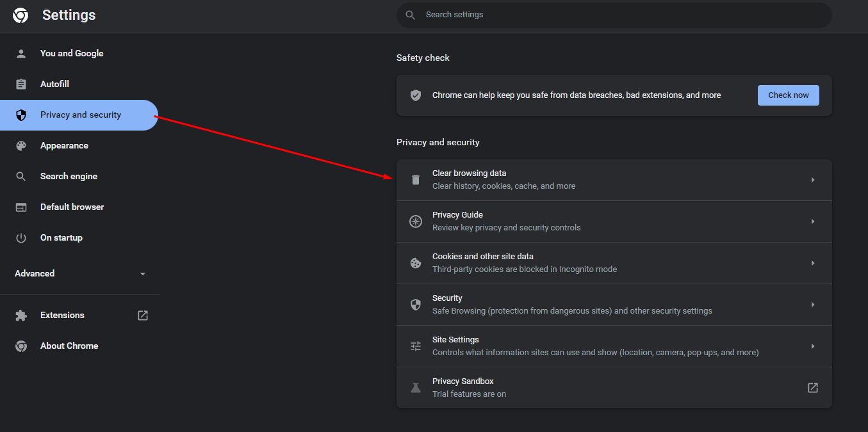Click the shield icon in the Security row
868x432 pixels.
click(416, 305)
